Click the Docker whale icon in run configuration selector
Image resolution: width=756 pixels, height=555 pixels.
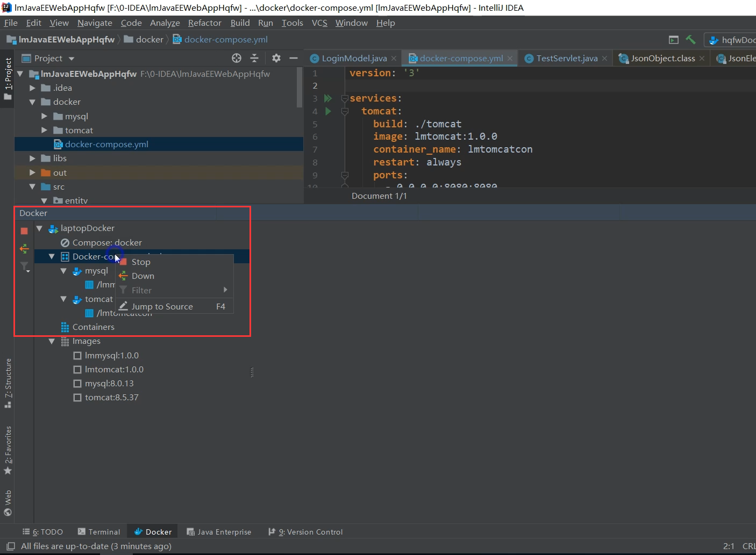coord(714,40)
